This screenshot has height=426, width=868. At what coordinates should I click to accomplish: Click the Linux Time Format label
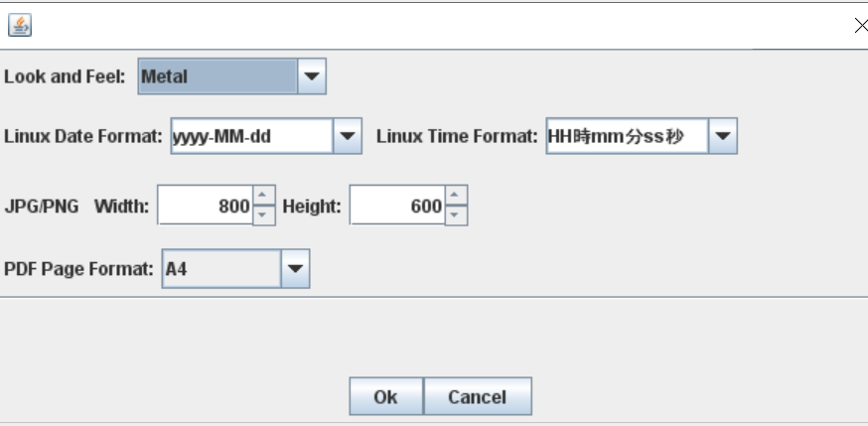pyautogui.click(x=457, y=136)
